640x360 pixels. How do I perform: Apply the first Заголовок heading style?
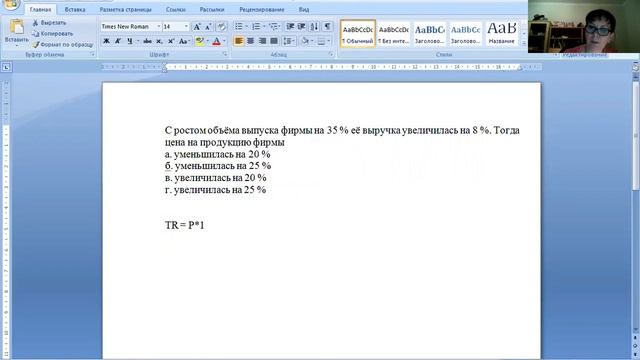coord(429,34)
